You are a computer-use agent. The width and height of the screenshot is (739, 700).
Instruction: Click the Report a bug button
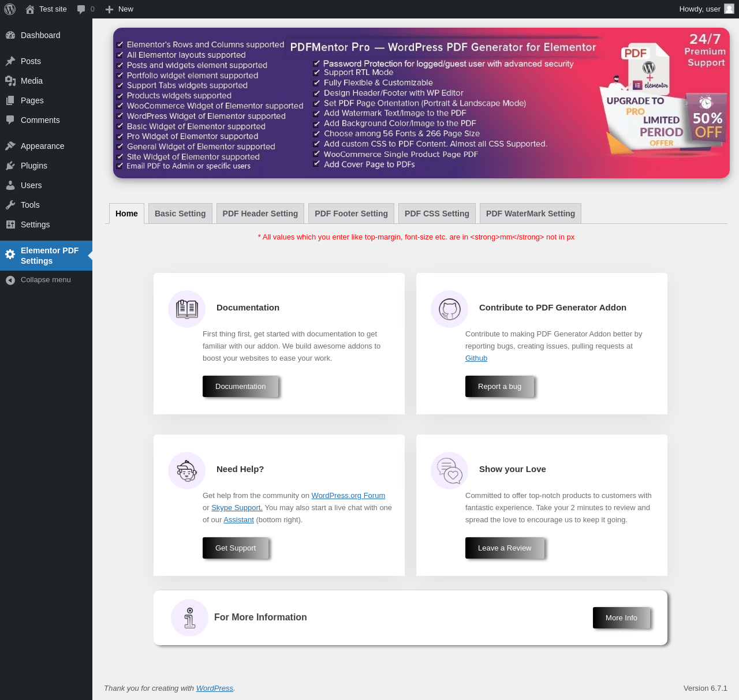tap(500, 387)
